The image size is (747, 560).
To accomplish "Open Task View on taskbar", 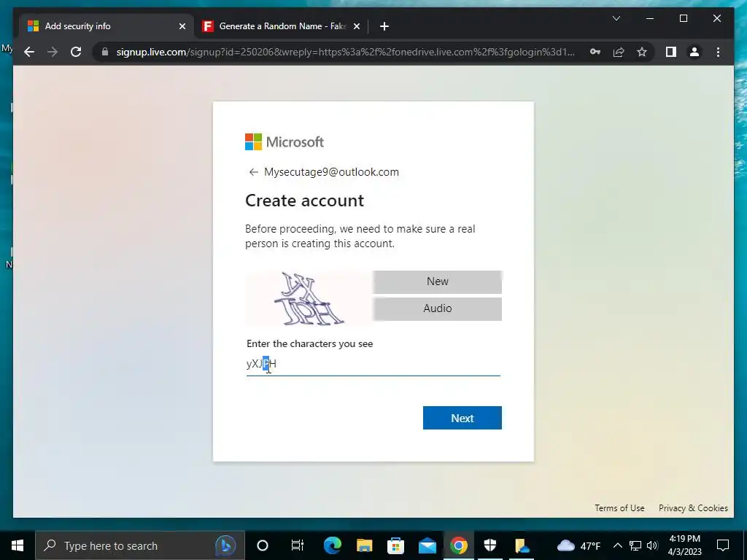I will pyautogui.click(x=298, y=545).
